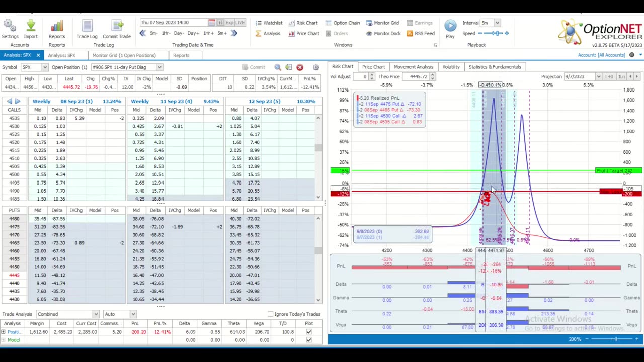Viewport: 644px width, 362px height.
Task: Open Price Chart from Windows group
Action: tap(304, 34)
